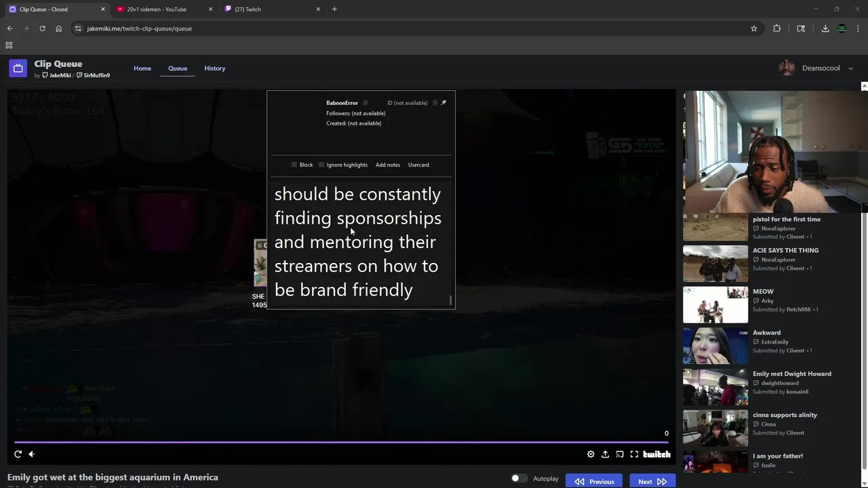This screenshot has width=868, height=488.
Task: Open the MEOW clip thumbnail
Action: (715, 305)
